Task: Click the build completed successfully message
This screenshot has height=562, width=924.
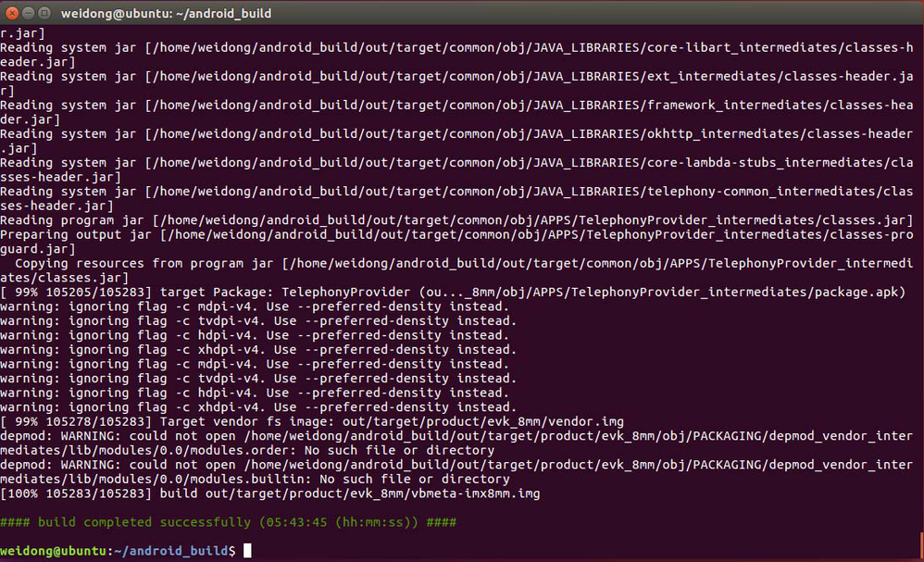Action: click(x=228, y=522)
